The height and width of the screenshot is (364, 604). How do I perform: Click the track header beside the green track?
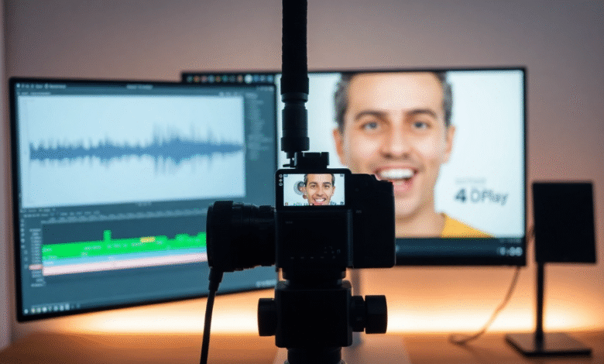[35, 249]
